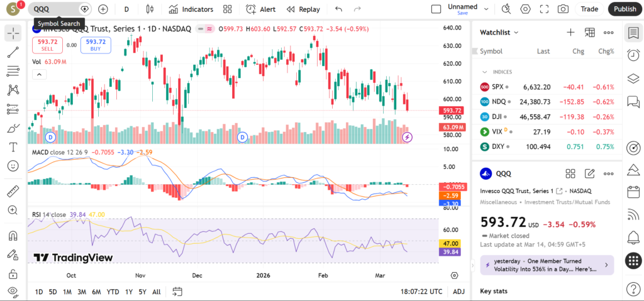644x301 pixels.
Task: Open the layout templates grid icon
Action: click(x=228, y=9)
